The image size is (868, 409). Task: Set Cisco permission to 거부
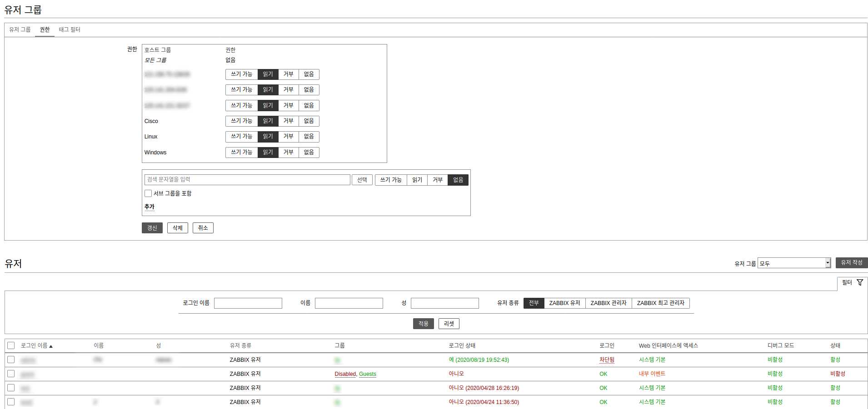288,121
